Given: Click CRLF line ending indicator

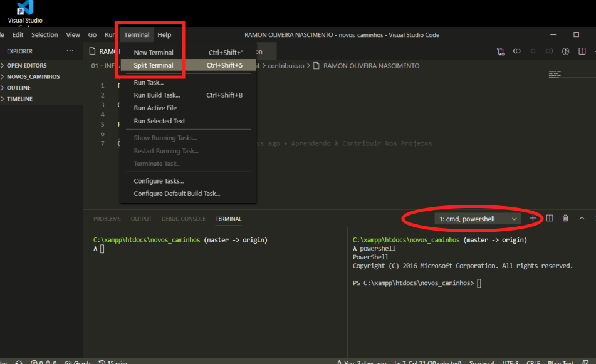Looking at the screenshot, I should (x=533, y=361).
